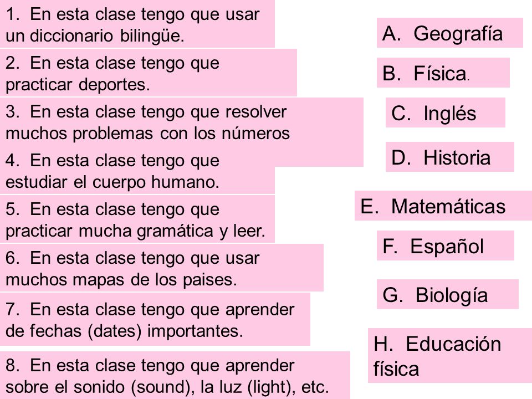Select sentence 1 about the bilingual dictionary

(137, 24)
